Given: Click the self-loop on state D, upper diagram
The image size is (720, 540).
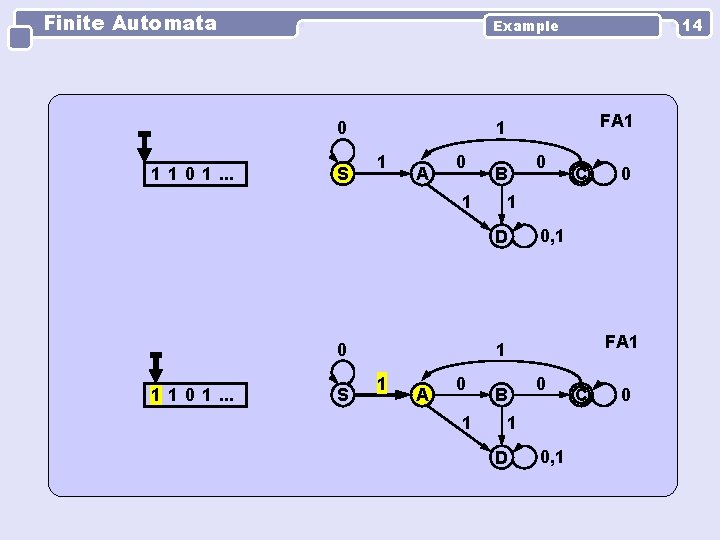Looking at the screenshot, I should (524, 235).
